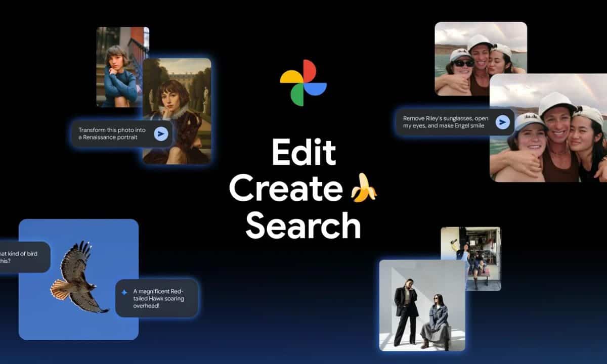
Task: Click the send arrow on the Renaissance prompt
Action: click(x=161, y=133)
